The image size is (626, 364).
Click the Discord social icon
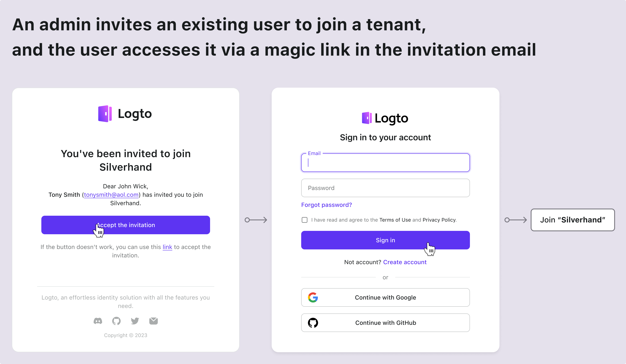(97, 321)
